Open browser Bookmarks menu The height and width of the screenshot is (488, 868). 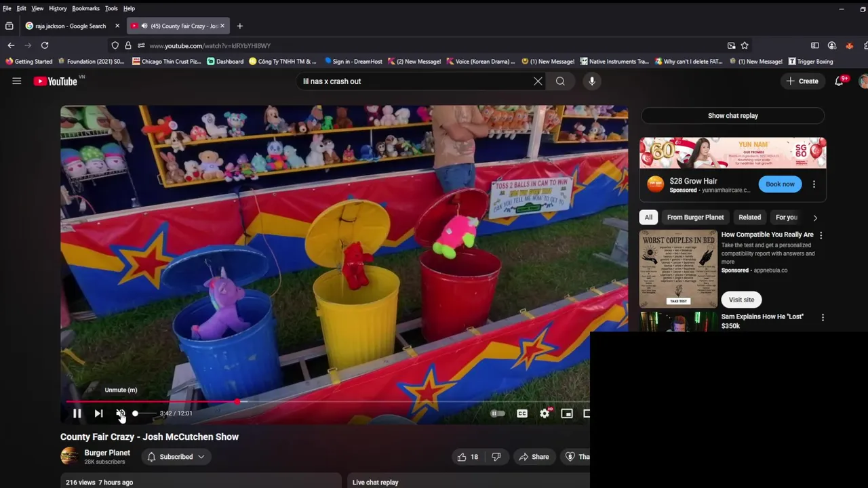click(85, 8)
